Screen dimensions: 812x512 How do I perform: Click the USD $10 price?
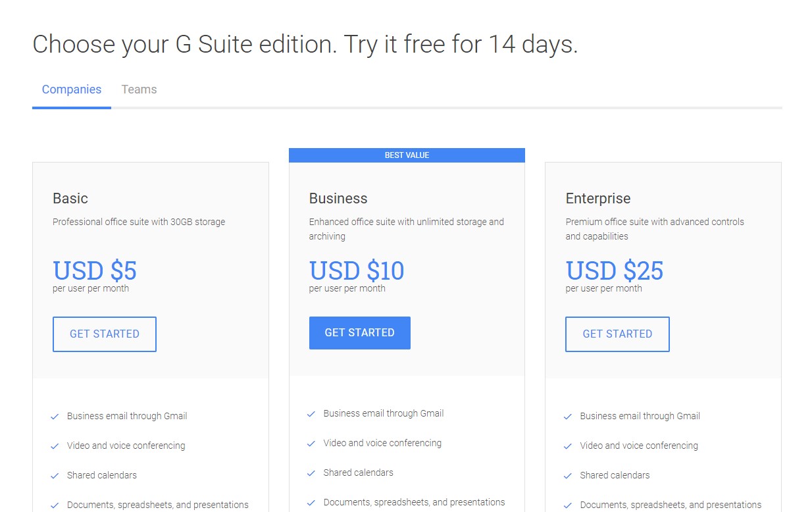click(x=357, y=270)
